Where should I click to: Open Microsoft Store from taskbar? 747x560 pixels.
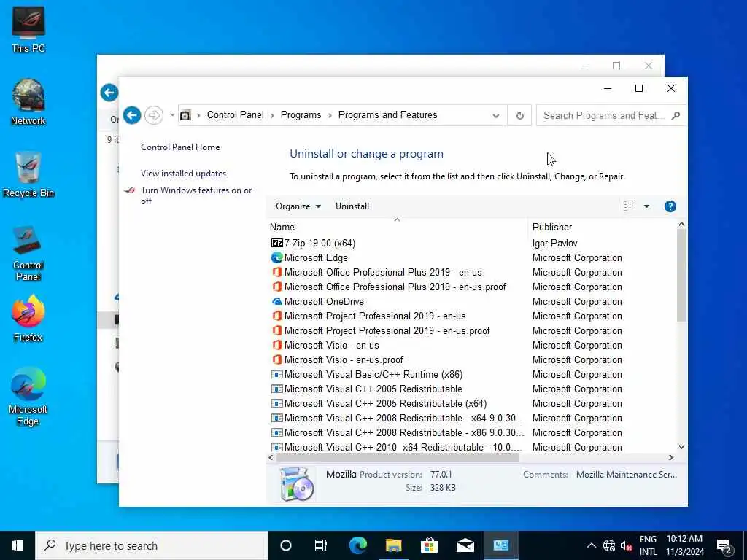(429, 545)
